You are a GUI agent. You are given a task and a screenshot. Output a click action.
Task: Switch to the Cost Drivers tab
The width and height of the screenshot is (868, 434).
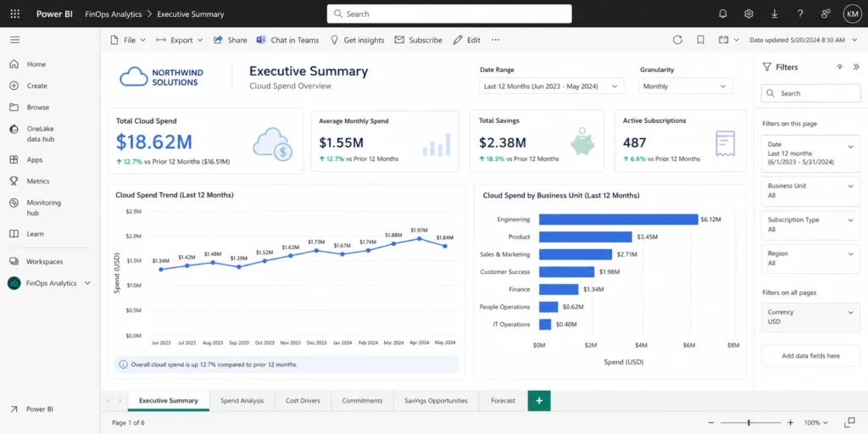pyautogui.click(x=303, y=401)
